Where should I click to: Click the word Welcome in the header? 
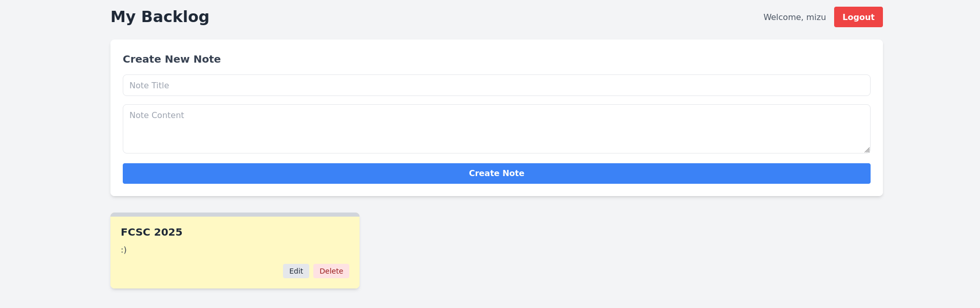[x=783, y=17]
